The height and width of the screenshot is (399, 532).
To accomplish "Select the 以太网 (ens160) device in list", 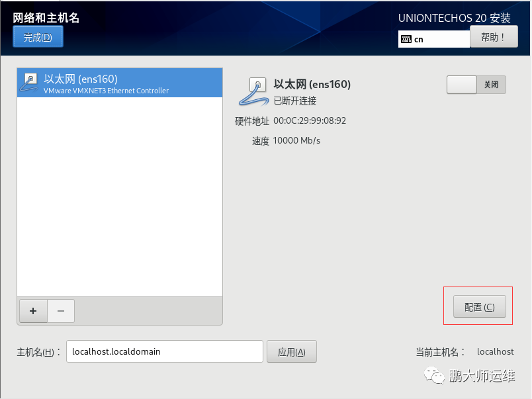I will tap(120, 83).
